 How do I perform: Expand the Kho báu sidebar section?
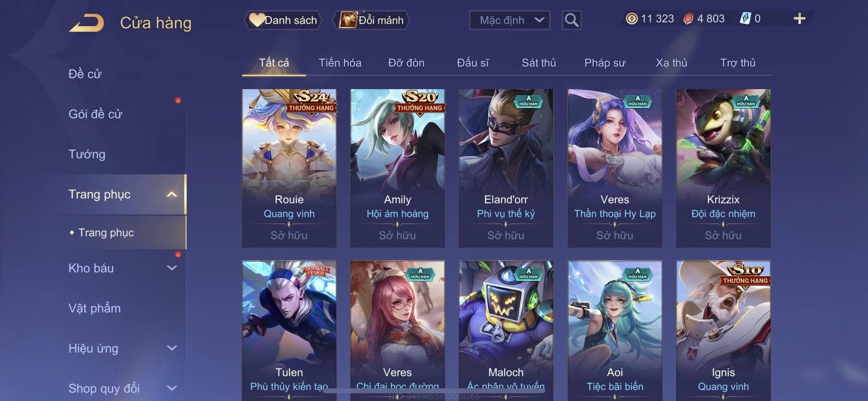[x=172, y=268]
